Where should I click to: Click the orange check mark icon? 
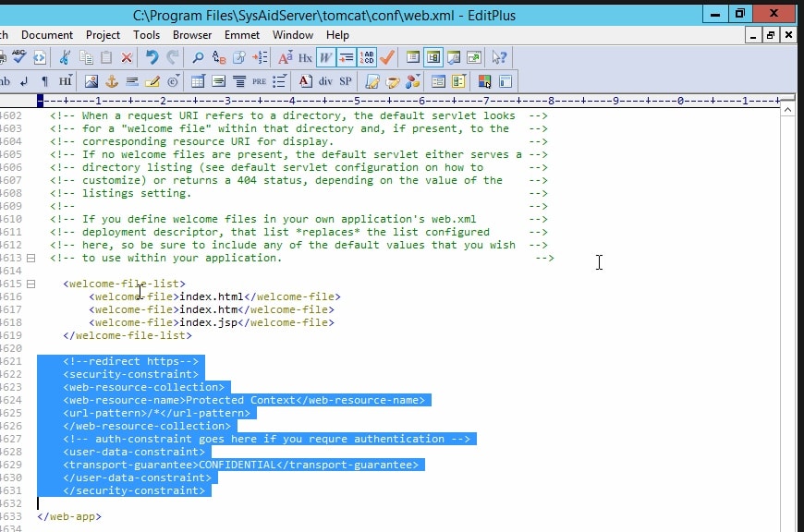(387, 57)
